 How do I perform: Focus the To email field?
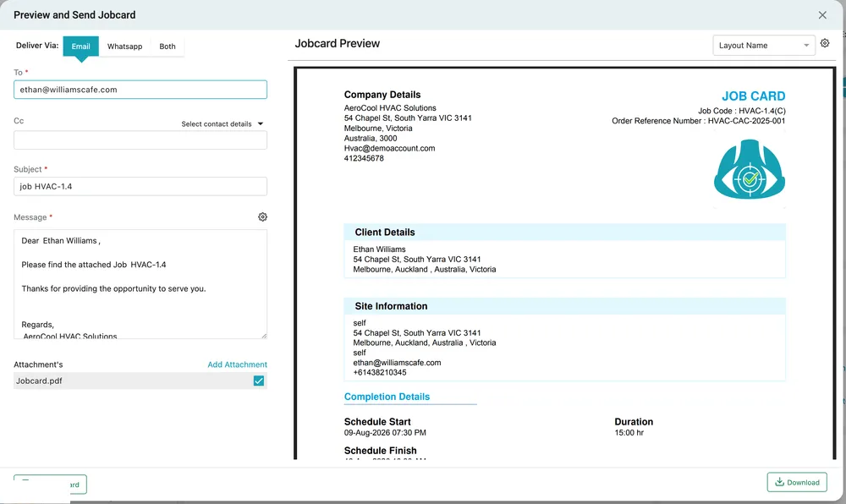coord(140,90)
